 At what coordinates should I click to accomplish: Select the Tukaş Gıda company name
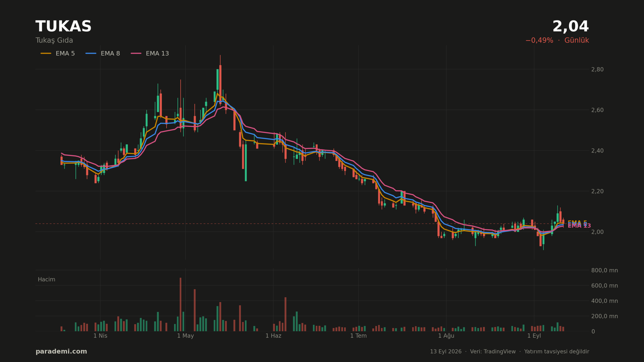pyautogui.click(x=54, y=41)
